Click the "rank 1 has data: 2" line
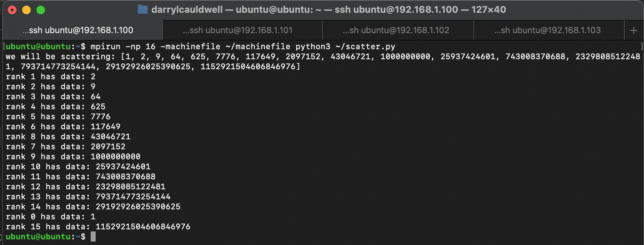Image resolution: width=644 pixels, height=245 pixels. (x=51, y=77)
